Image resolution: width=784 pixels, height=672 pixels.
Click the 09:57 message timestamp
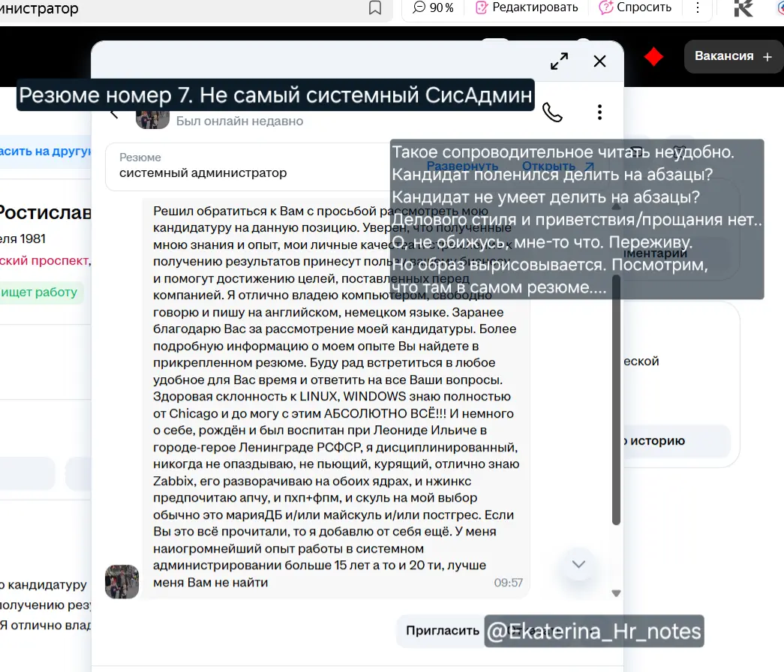pyautogui.click(x=508, y=583)
